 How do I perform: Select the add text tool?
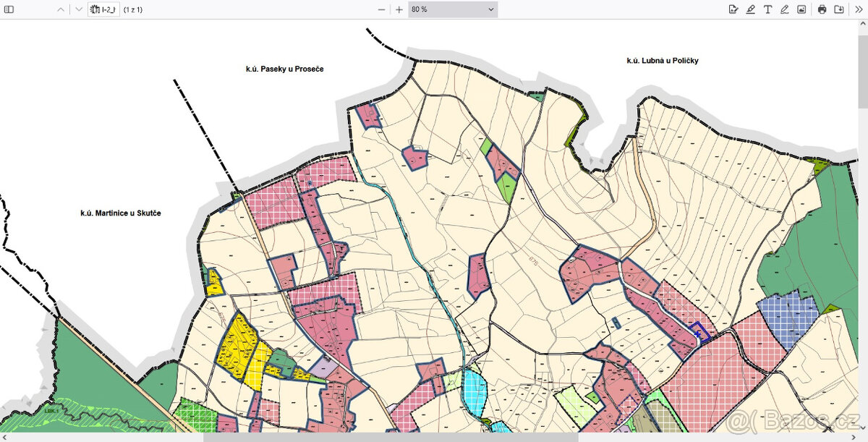pos(767,9)
